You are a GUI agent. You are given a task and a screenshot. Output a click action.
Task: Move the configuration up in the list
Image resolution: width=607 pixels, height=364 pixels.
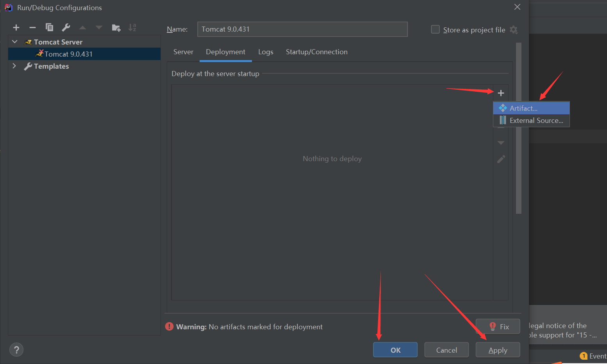pyautogui.click(x=82, y=27)
